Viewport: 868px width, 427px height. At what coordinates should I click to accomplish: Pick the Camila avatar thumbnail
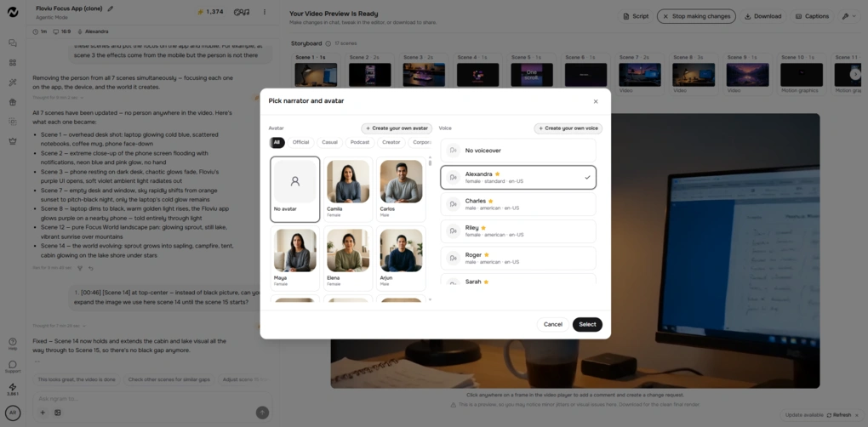click(348, 181)
